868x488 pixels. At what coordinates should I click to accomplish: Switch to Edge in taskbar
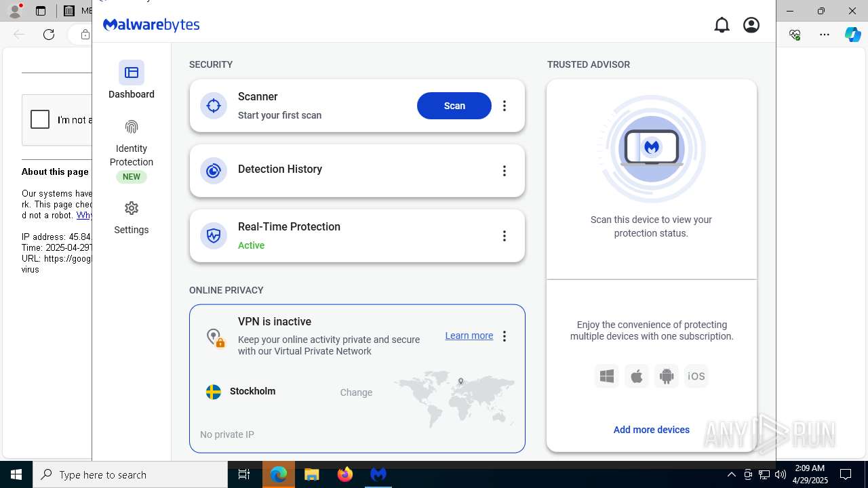(279, 474)
